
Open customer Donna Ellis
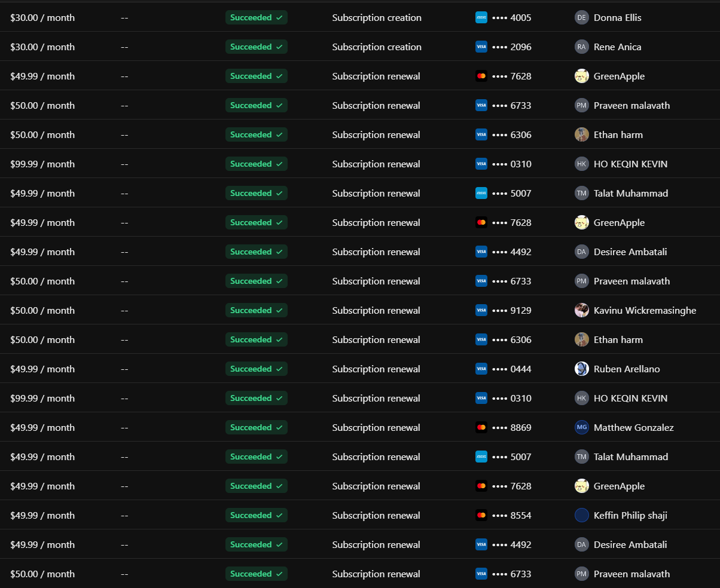click(618, 18)
